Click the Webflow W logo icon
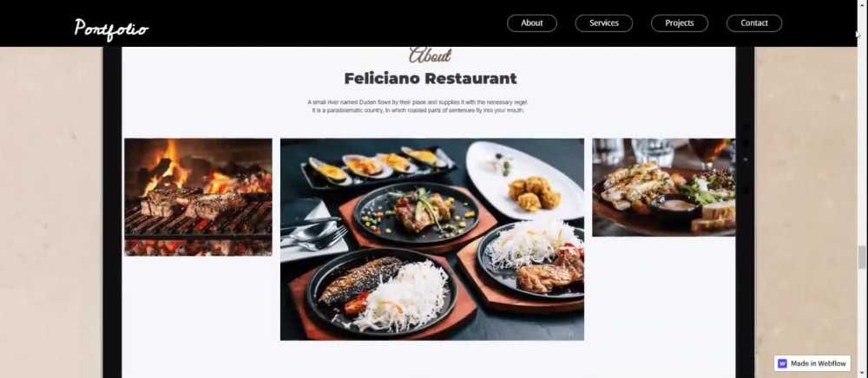868x378 pixels. click(x=782, y=363)
